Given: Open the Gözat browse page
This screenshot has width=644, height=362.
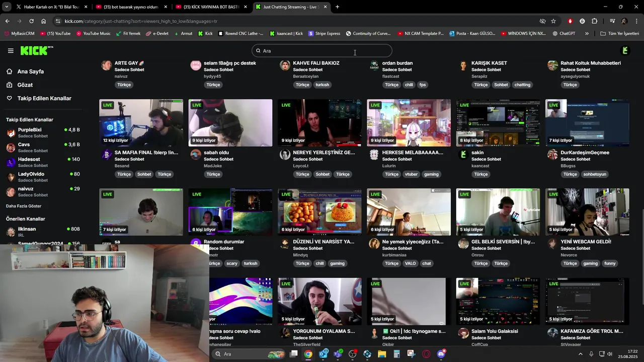Looking at the screenshot, I should [25, 85].
